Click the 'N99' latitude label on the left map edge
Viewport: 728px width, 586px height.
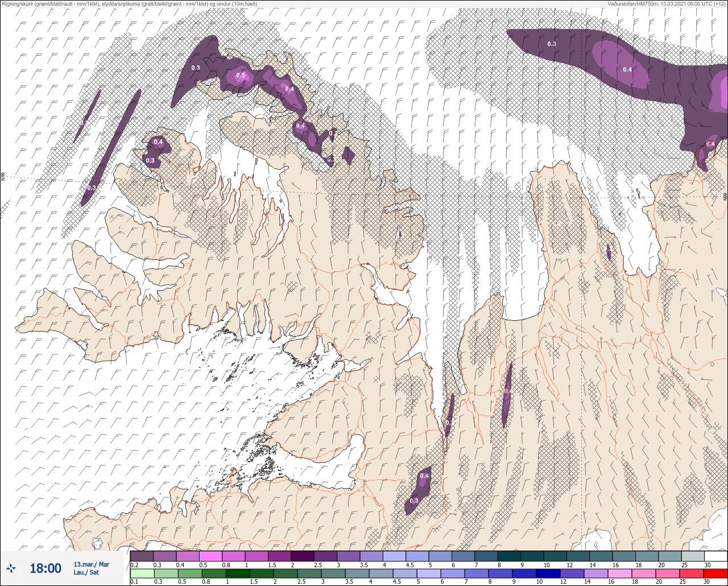(x=2, y=177)
